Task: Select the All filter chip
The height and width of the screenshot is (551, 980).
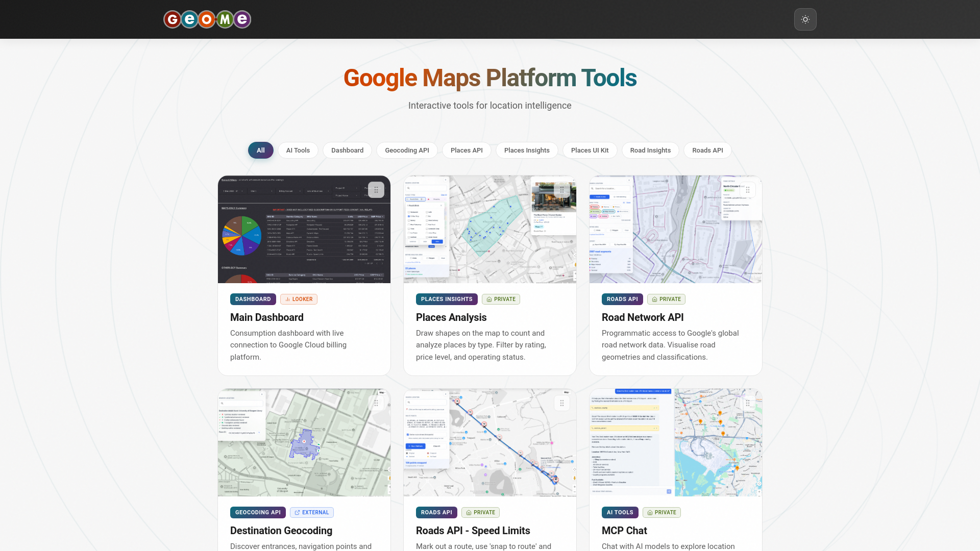Action: tap(260, 150)
